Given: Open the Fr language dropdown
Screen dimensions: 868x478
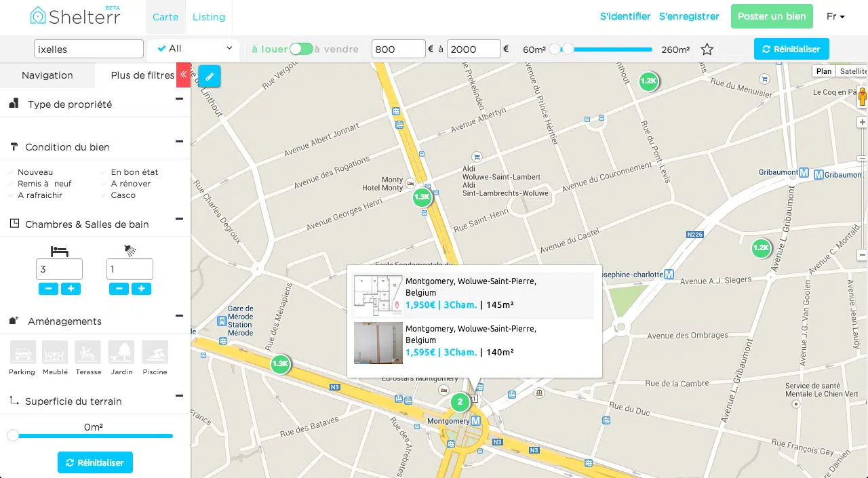Looking at the screenshot, I should click(835, 16).
